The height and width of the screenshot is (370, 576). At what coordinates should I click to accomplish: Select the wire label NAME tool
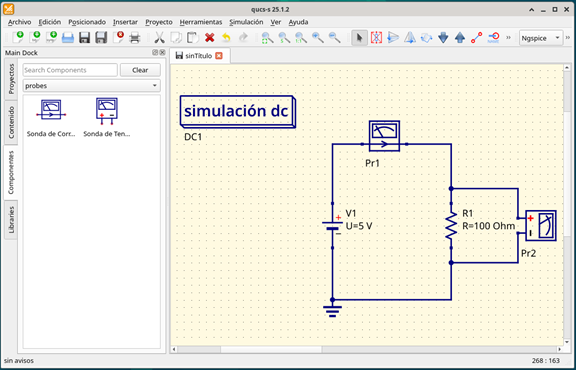pyautogui.click(x=493, y=37)
